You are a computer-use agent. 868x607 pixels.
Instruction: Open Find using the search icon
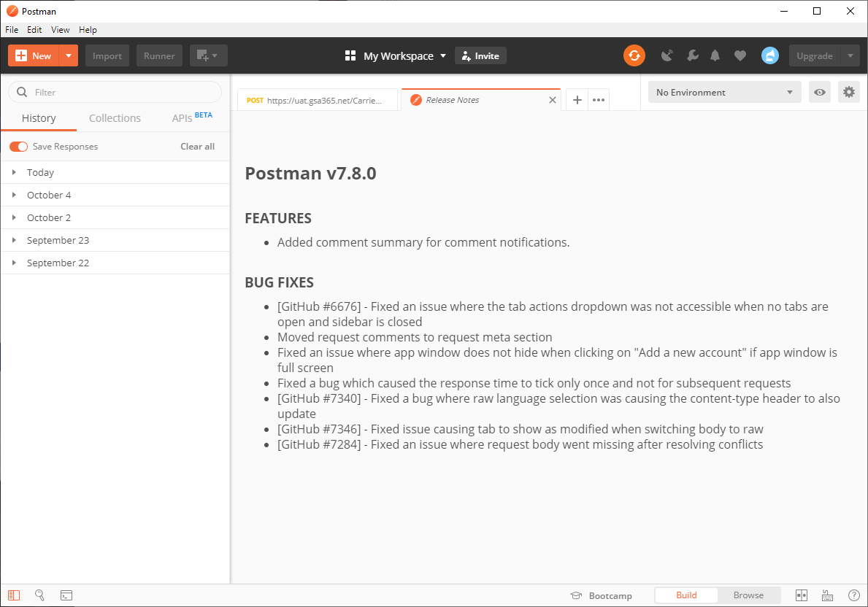(x=40, y=595)
